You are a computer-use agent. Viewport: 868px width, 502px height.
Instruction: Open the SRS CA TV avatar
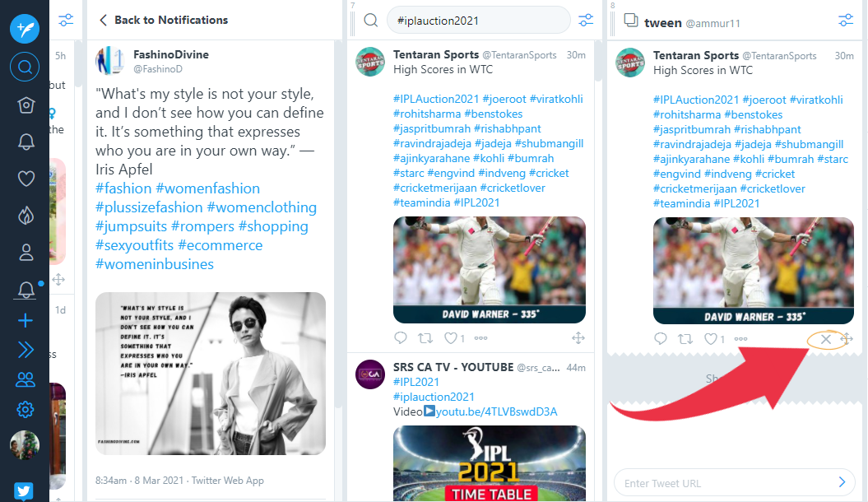369,374
